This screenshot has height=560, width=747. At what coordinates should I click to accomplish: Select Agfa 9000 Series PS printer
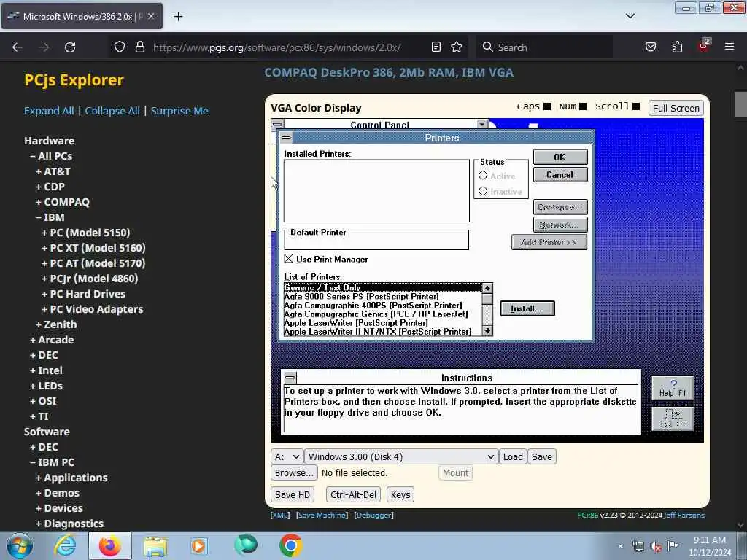point(382,296)
